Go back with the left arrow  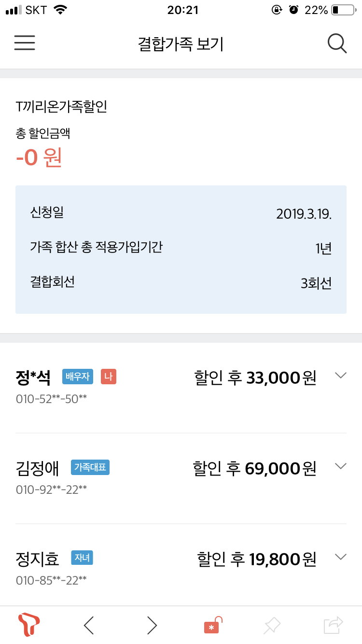pos(89,625)
